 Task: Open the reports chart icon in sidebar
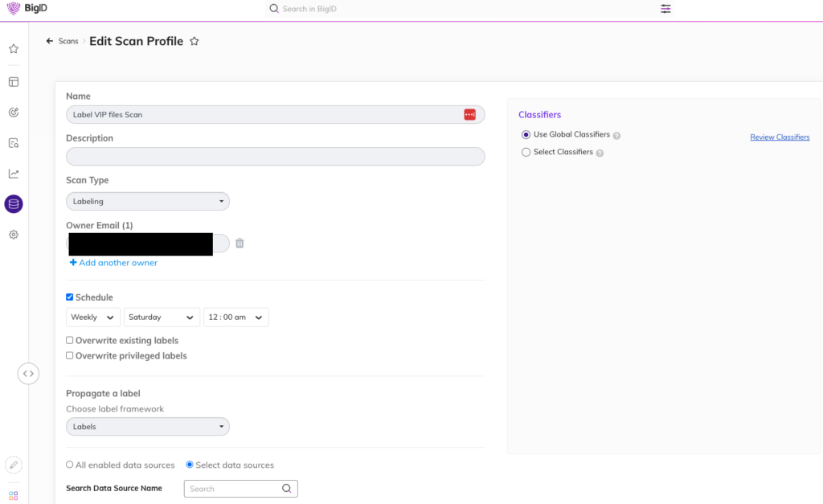pos(14,174)
